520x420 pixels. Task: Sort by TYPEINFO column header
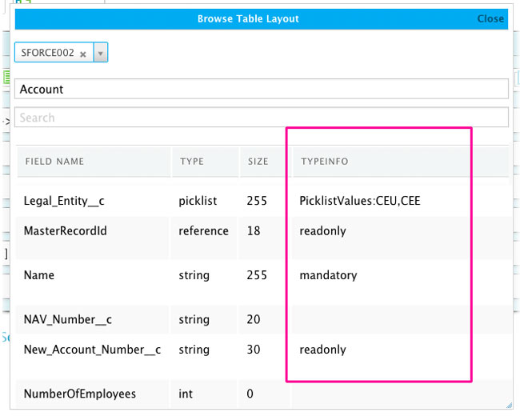pos(325,162)
